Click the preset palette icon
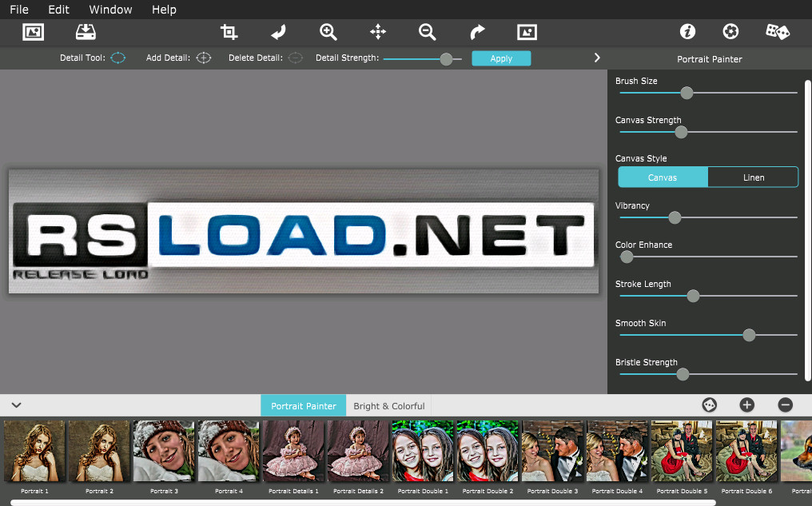Viewport: 812px width, 506px height. pyautogui.click(x=709, y=405)
